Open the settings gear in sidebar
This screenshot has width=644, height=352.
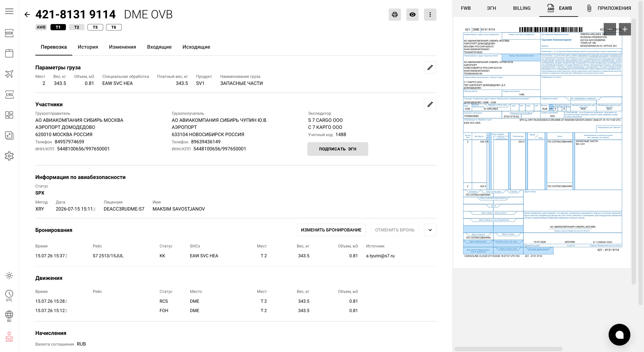click(x=9, y=156)
